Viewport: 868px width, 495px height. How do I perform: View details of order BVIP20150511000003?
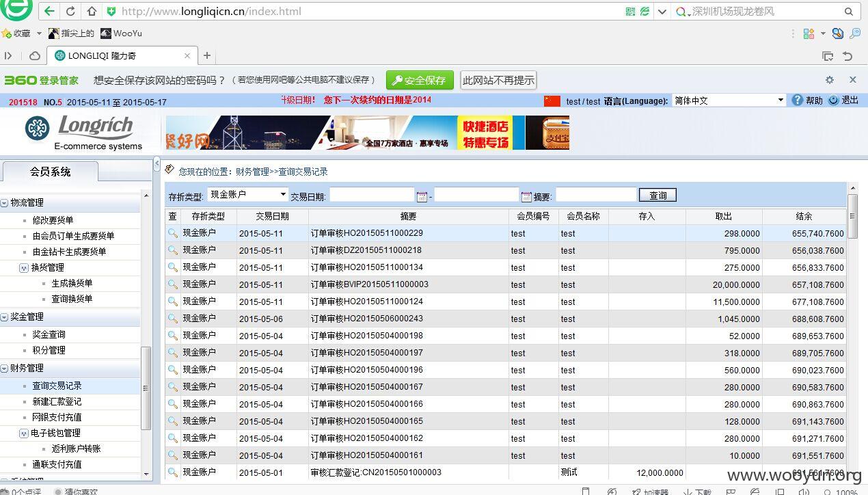(173, 284)
